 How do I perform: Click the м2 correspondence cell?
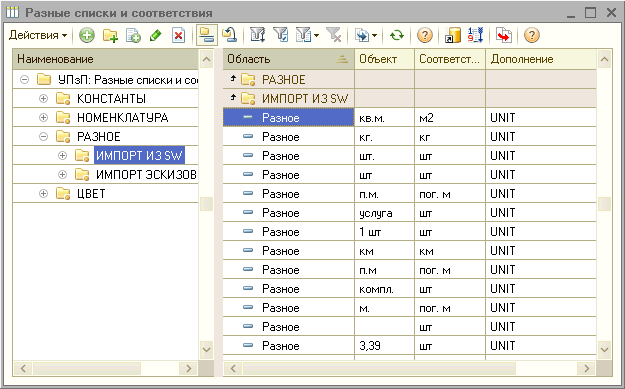(450, 118)
